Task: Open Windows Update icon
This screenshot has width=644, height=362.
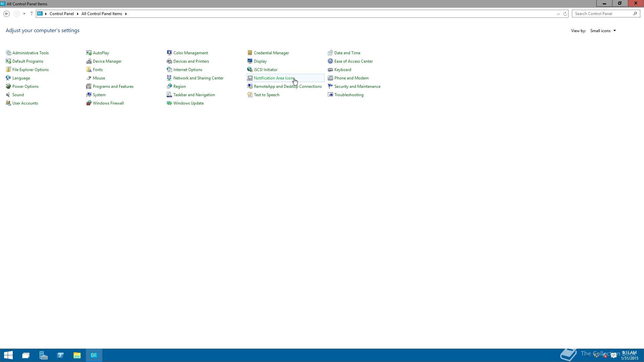Action: [x=169, y=103]
